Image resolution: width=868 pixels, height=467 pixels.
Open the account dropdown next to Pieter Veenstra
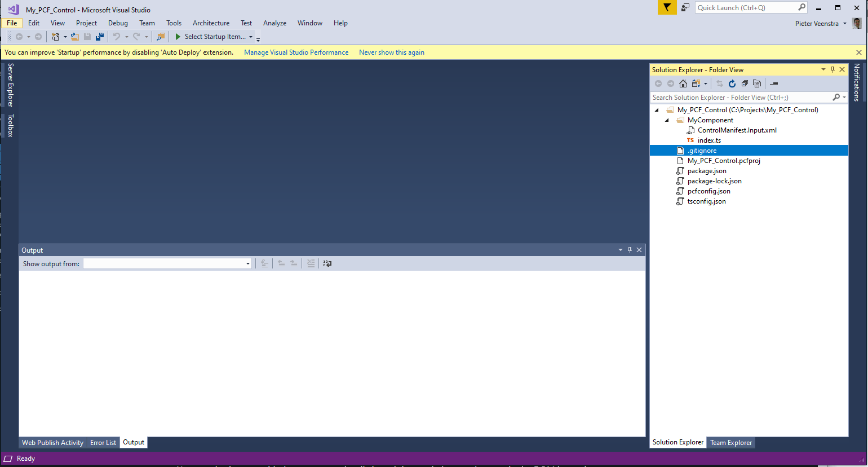pos(845,23)
